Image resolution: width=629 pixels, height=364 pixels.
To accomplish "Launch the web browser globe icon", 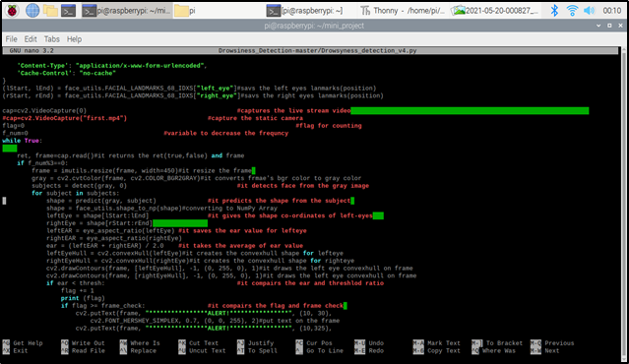I will click(32, 11).
